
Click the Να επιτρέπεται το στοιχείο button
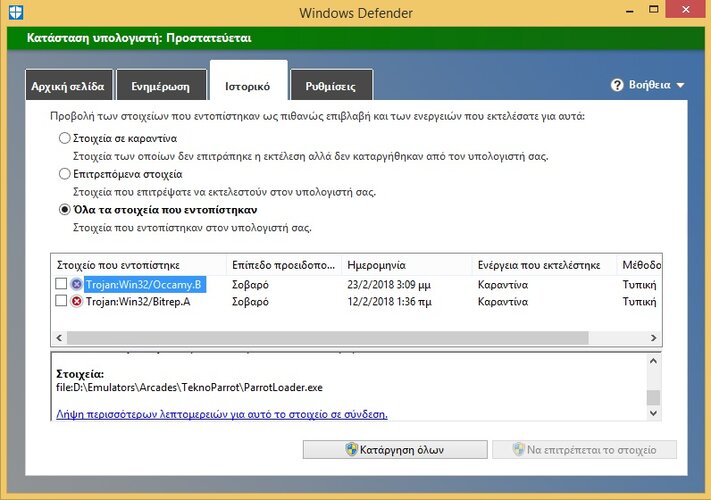pyautogui.click(x=584, y=449)
